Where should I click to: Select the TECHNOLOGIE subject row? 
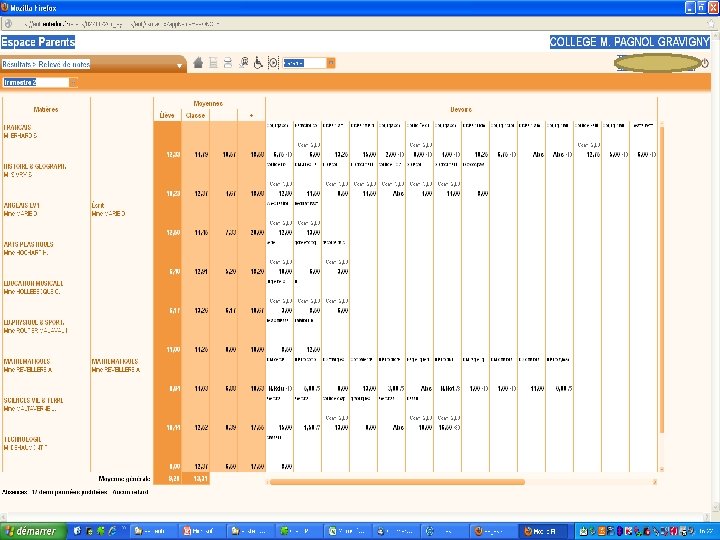(x=22, y=439)
